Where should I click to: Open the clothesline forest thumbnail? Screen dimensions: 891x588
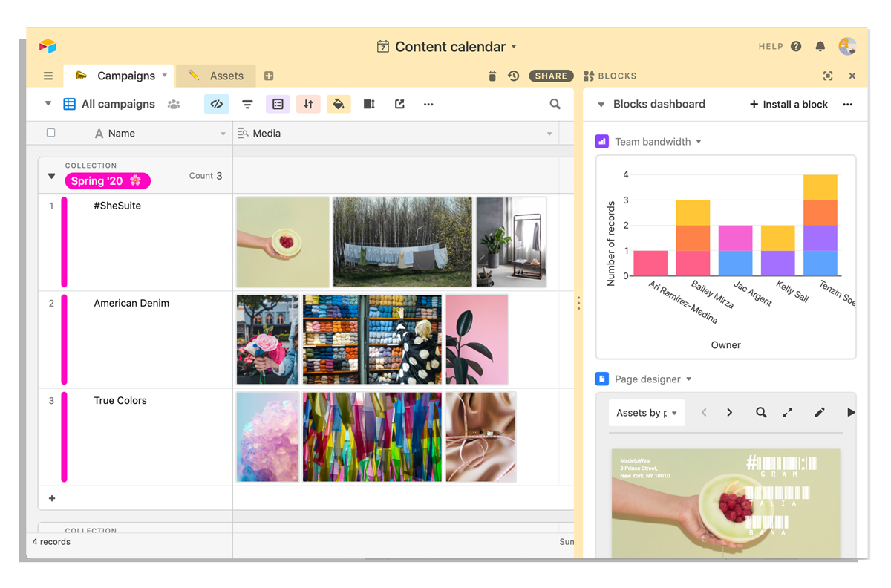click(x=402, y=242)
